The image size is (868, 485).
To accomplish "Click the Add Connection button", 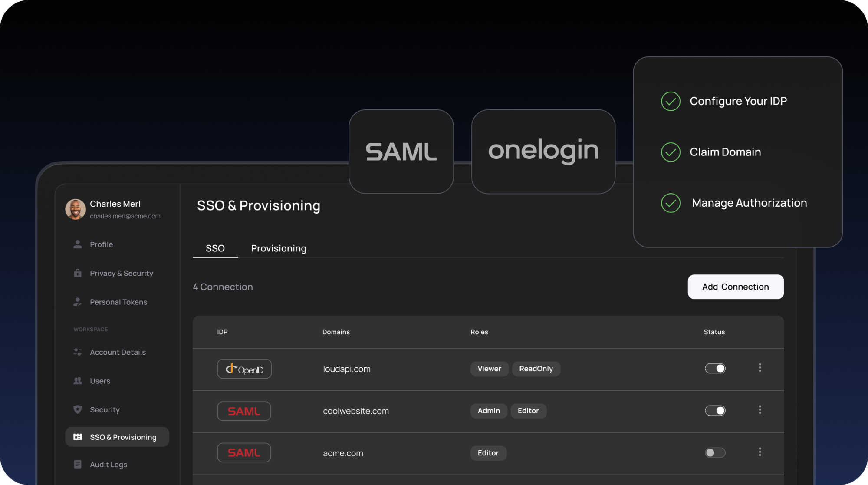I will [x=736, y=287].
